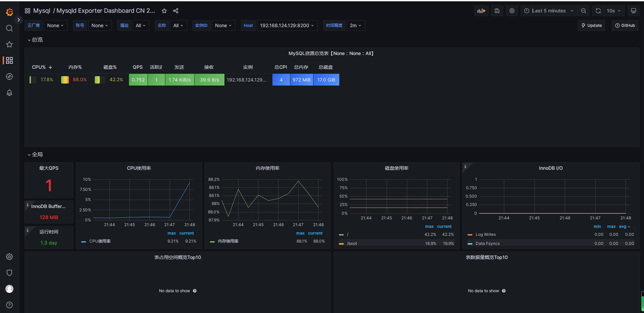Image resolution: width=644 pixels, height=313 pixels.
Task: Click the Host address input field
Action: tap(286, 25)
